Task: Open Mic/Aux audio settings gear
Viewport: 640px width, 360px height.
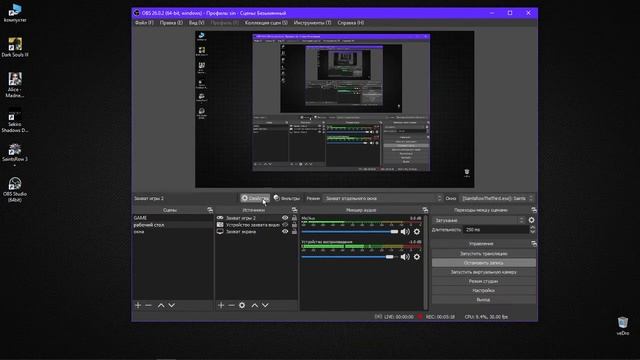Action: pos(417,232)
